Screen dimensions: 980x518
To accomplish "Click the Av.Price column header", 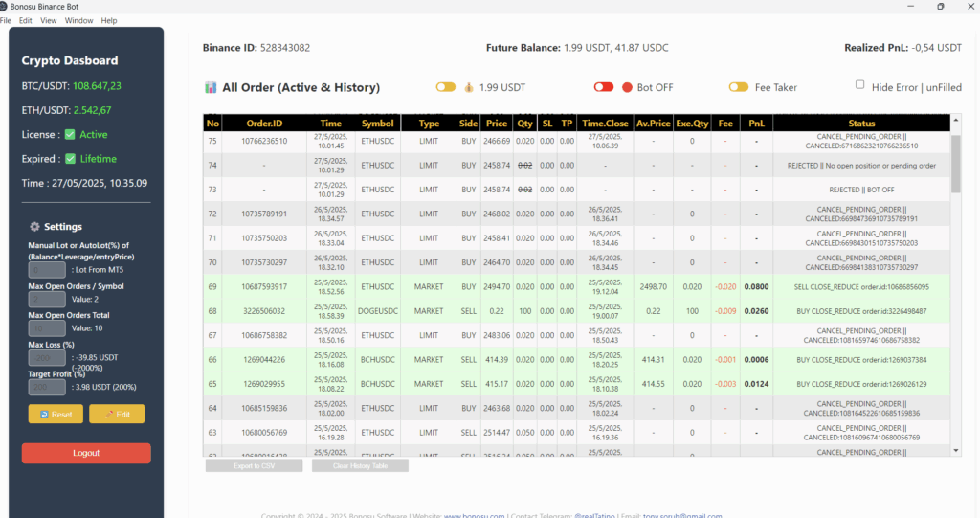I will [653, 124].
